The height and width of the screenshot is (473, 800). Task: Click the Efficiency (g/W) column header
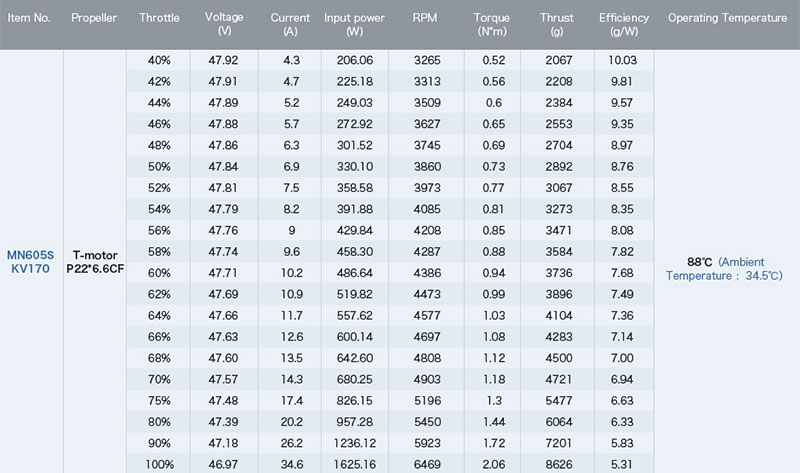click(624, 24)
